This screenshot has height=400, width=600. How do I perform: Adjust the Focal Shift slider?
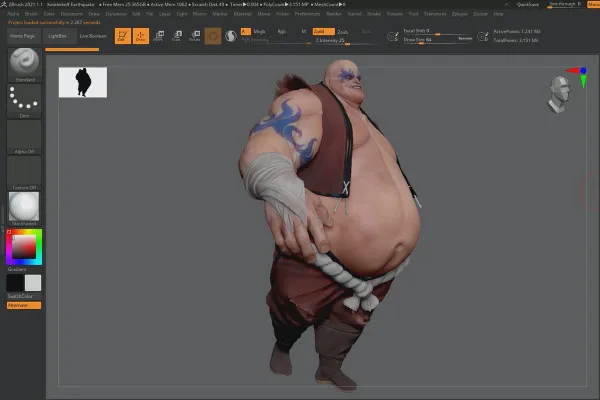click(x=438, y=31)
